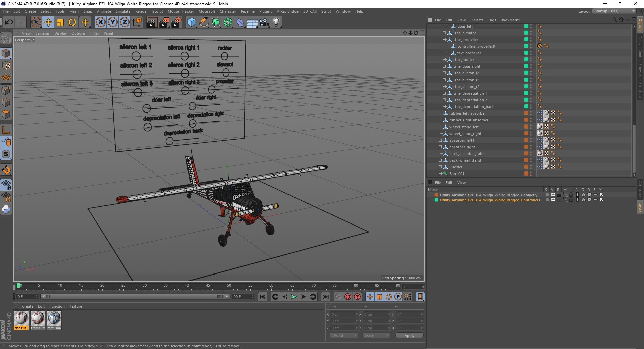644x349 pixels.
Task: Open Object Manager Tags menu
Action: [x=492, y=20]
